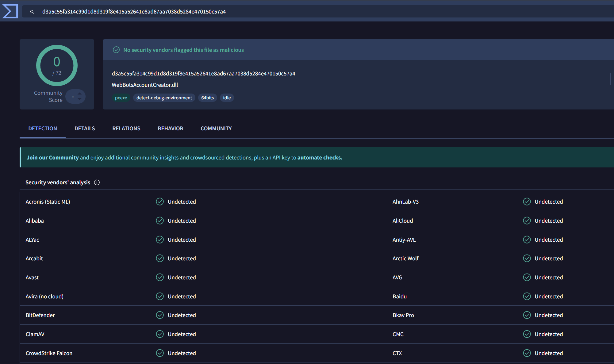The width and height of the screenshot is (614, 364).
Task: Click the Acronis (Static ML) undetected checkmark
Action: 160,201
